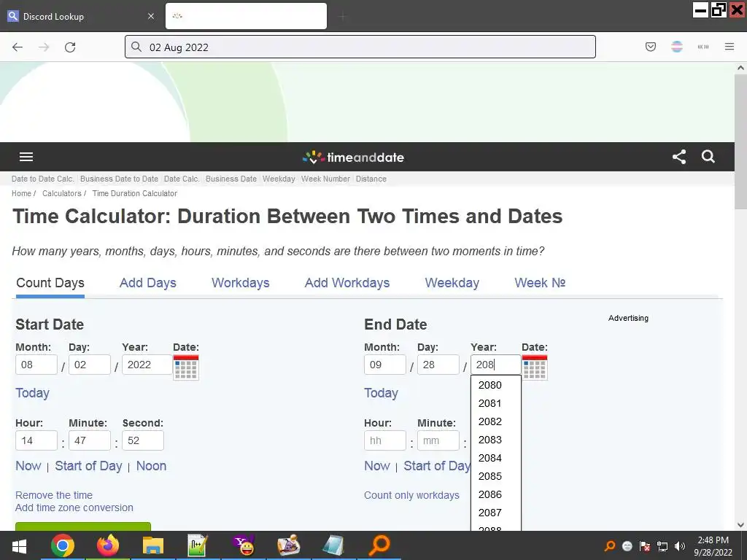
Task: Click the timeanddate logo
Action: (x=353, y=157)
